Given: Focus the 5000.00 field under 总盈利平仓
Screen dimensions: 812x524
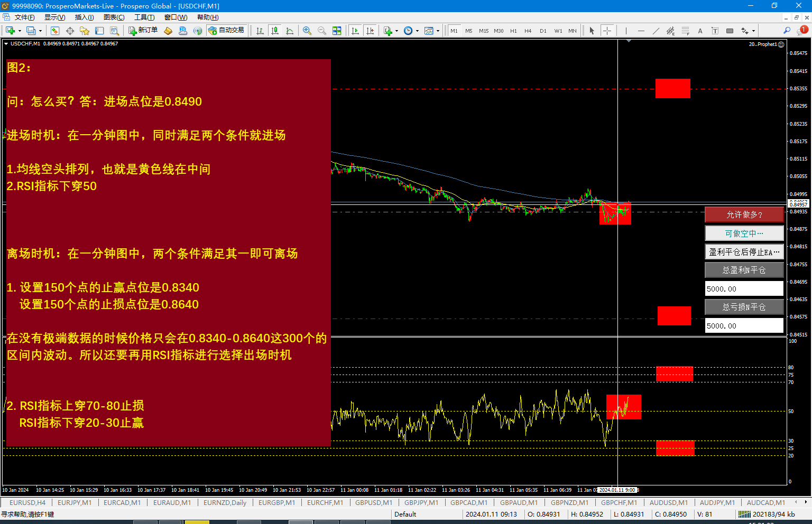Looking at the screenshot, I should click(744, 288).
